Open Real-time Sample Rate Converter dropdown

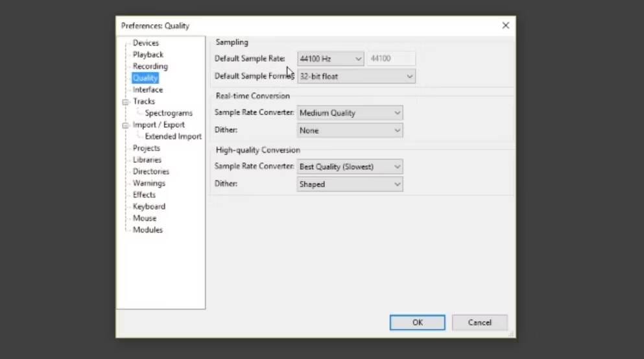pos(350,113)
